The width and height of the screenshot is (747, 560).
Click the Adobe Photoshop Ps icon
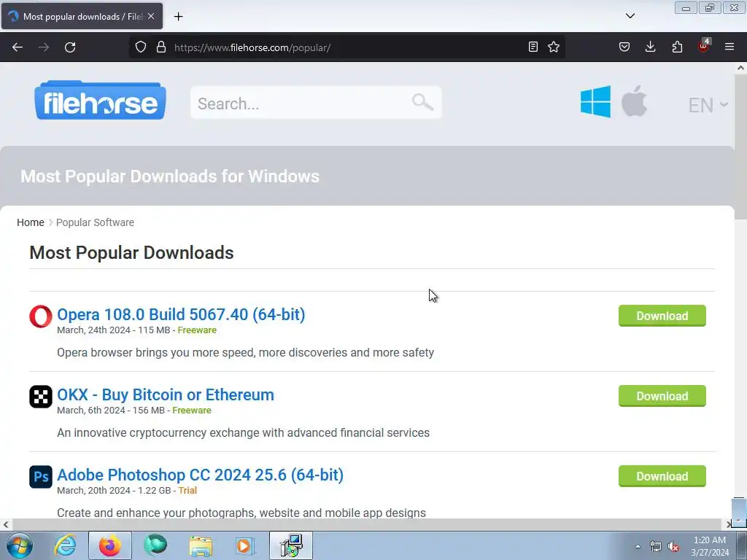click(x=41, y=477)
